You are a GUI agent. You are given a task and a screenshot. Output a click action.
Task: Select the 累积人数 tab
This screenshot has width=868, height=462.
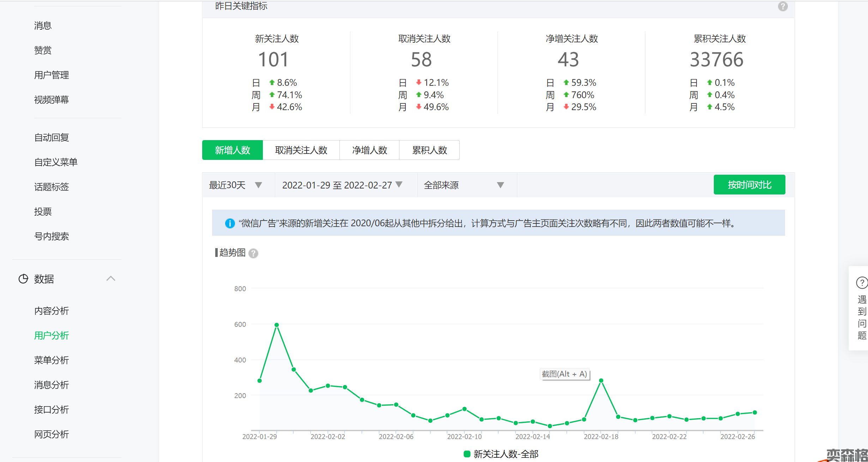429,150
